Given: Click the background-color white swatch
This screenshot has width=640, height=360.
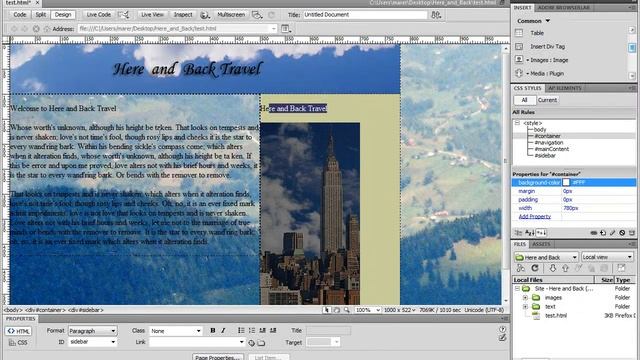Looking at the screenshot, I should (x=566, y=182).
